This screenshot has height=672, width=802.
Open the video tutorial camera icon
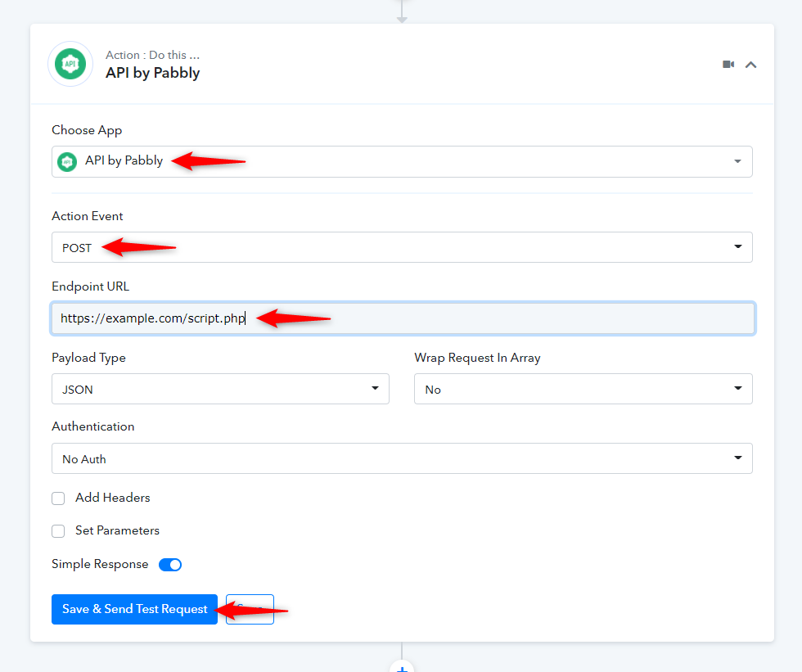tap(728, 65)
